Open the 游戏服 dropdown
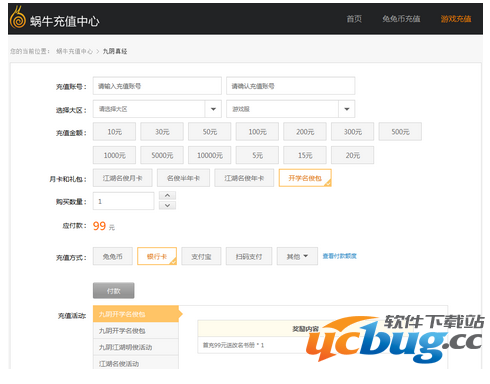Screen dimensions: 490x384 [x=290, y=109]
